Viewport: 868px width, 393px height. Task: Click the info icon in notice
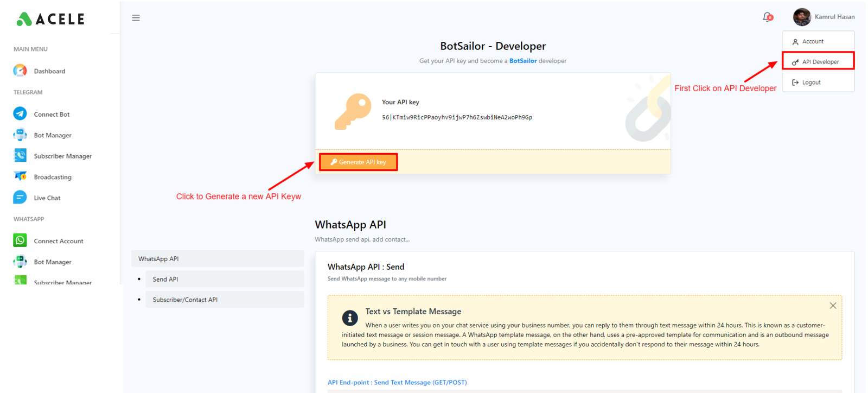pyautogui.click(x=350, y=318)
